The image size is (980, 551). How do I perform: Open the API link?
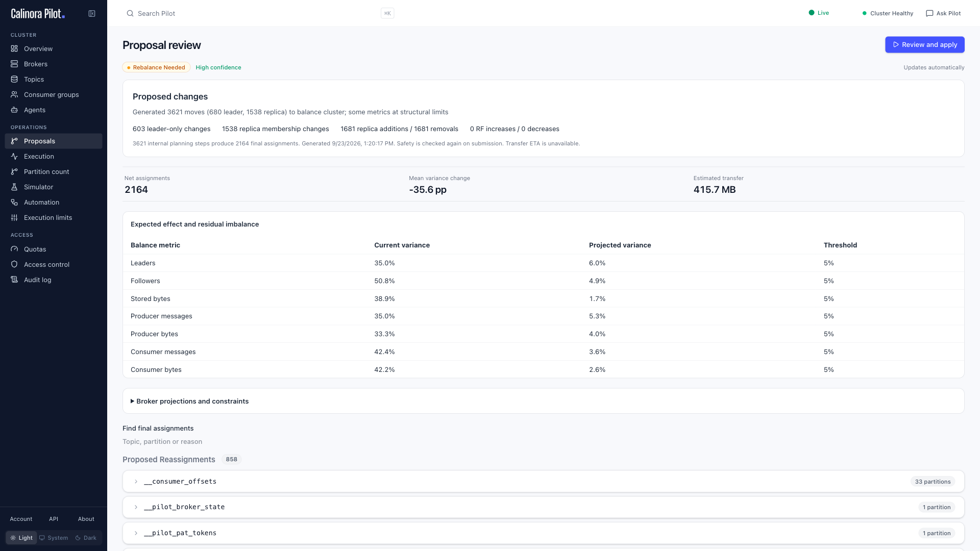point(54,519)
